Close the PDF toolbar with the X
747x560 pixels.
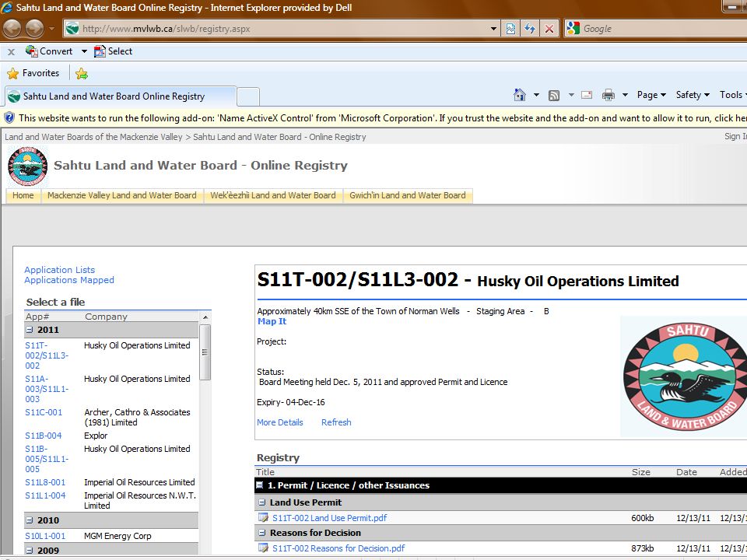pyautogui.click(x=12, y=52)
